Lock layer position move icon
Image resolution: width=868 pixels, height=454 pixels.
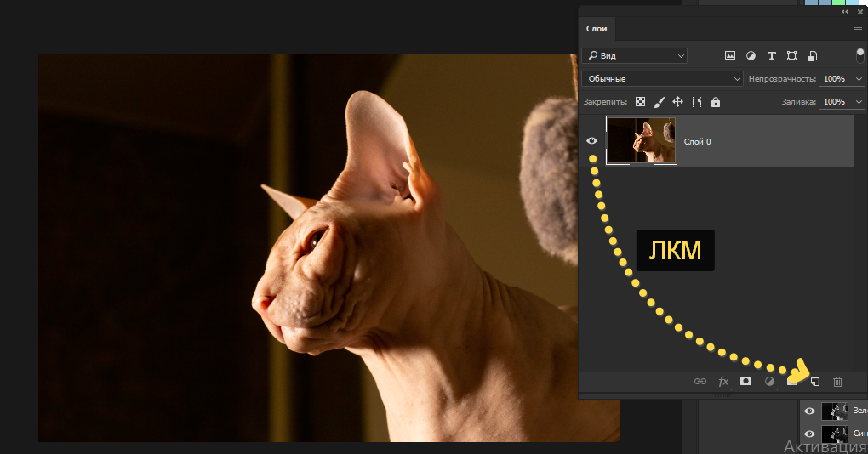(677, 102)
